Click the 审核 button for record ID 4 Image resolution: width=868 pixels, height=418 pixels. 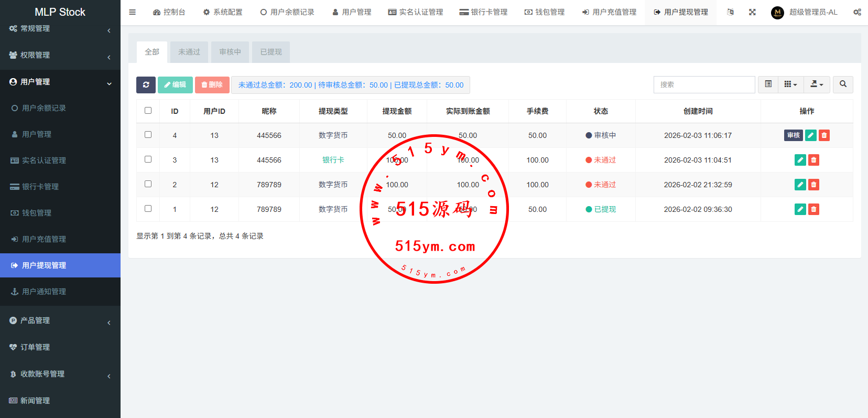pos(793,135)
